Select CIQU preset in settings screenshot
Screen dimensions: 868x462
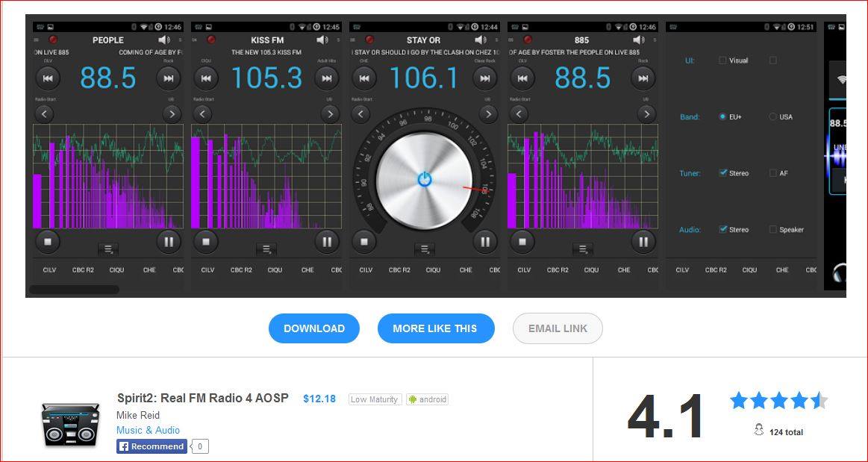coord(750,270)
